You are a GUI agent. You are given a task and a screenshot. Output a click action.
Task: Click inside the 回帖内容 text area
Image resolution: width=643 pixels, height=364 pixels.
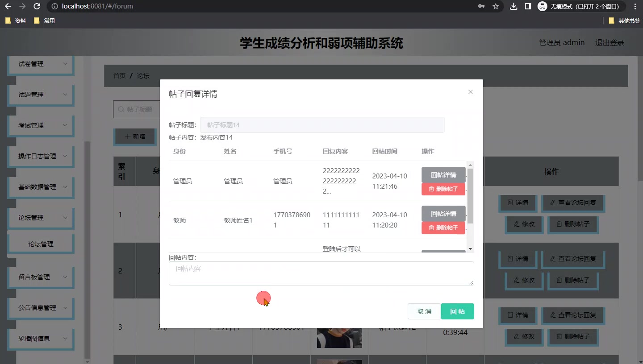(321, 273)
